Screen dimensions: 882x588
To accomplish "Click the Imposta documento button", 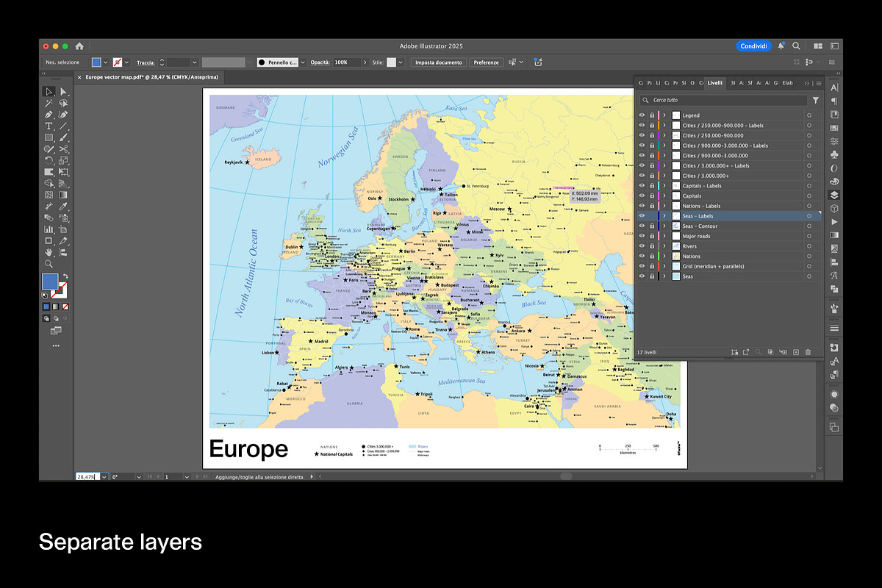I will coord(439,62).
